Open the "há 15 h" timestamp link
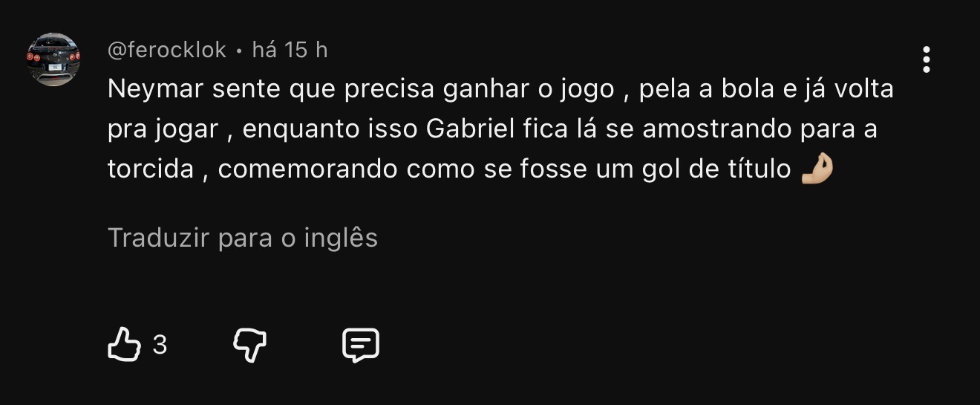Screen dimensions: 980x405 pyautogui.click(x=290, y=50)
